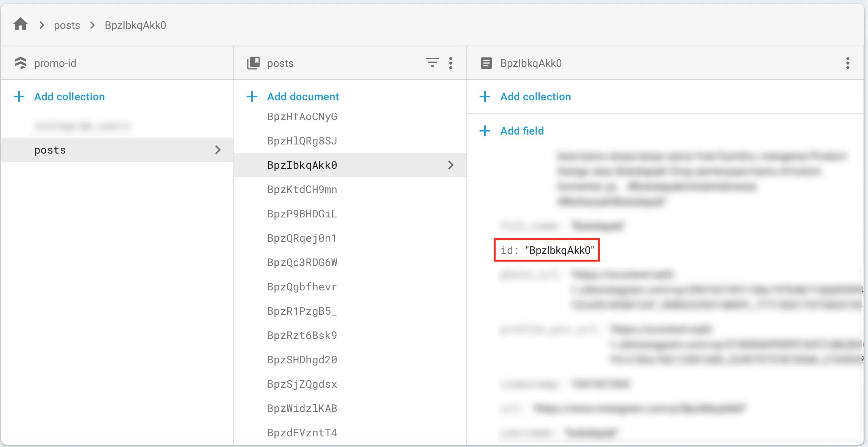Select document BpzQgbfhevr in list
868x447 pixels.
pos(302,287)
